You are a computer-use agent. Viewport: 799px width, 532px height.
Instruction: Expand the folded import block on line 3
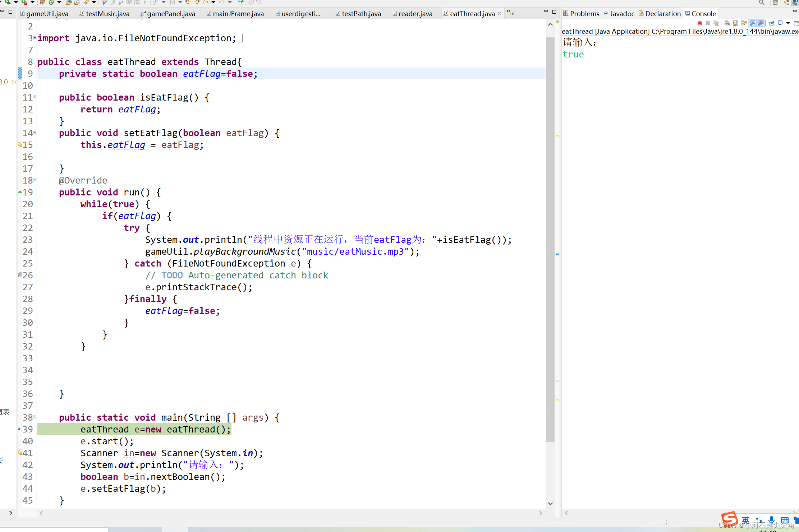(x=35, y=38)
